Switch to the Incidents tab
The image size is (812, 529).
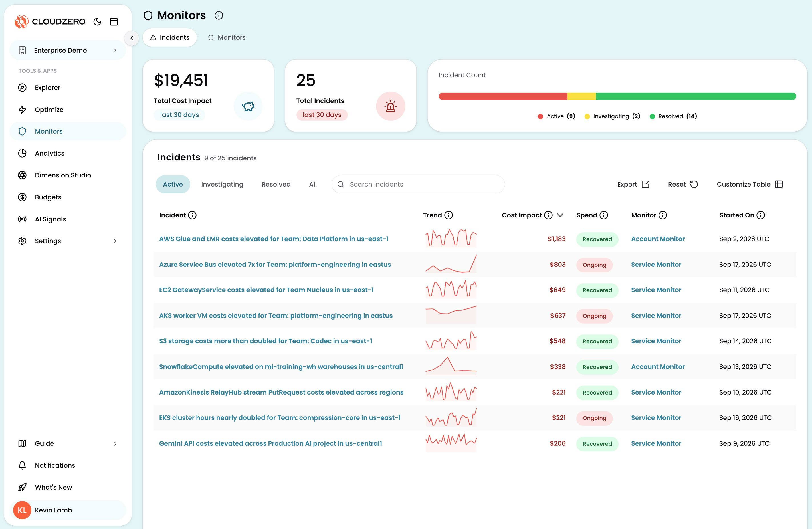click(169, 38)
